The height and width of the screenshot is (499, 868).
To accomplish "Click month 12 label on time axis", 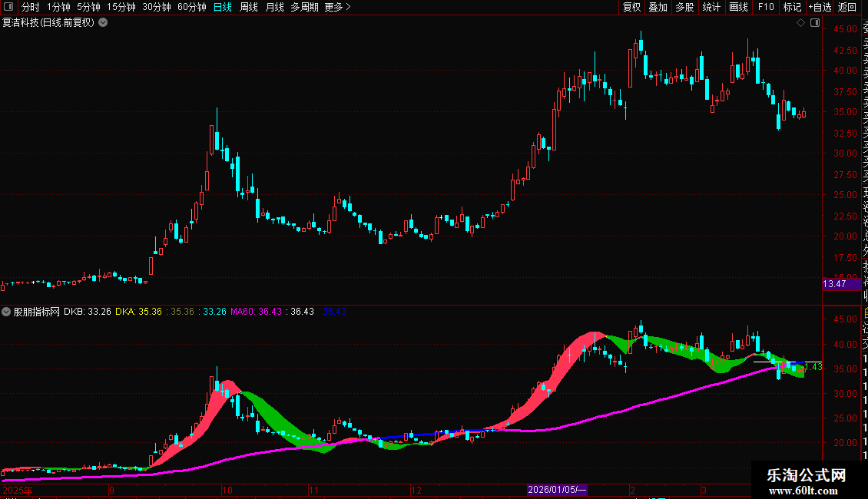I will (416, 490).
